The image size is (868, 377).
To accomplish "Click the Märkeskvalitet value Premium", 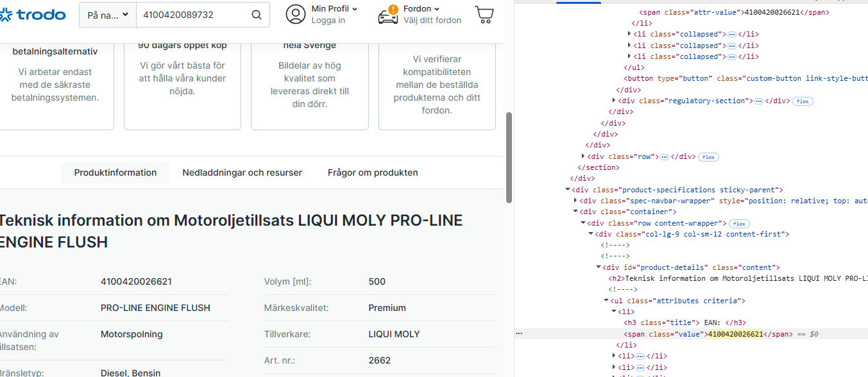I will coord(387,308).
